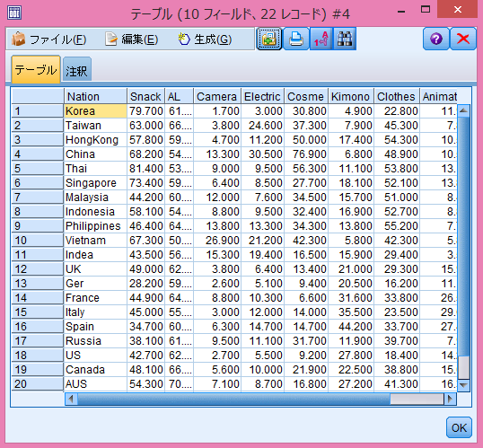The height and width of the screenshot is (448, 483).
Task: Select the Russia cell
Action: 95,341
